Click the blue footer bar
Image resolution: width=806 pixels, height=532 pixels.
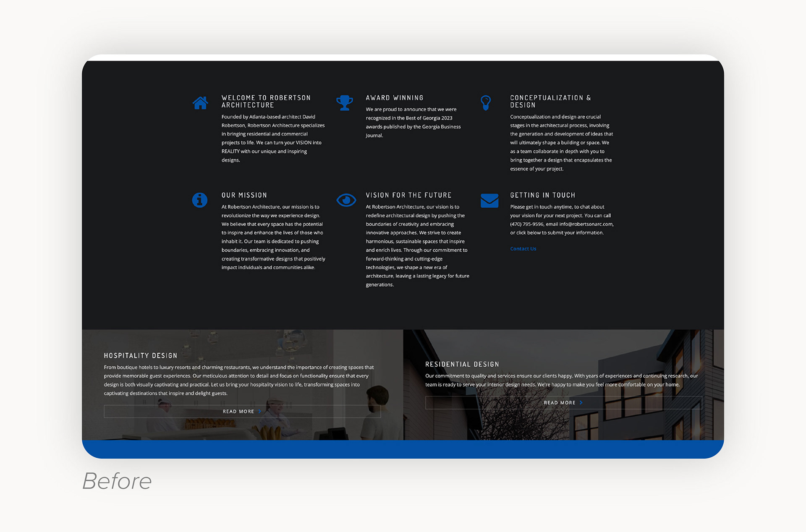[403, 449]
